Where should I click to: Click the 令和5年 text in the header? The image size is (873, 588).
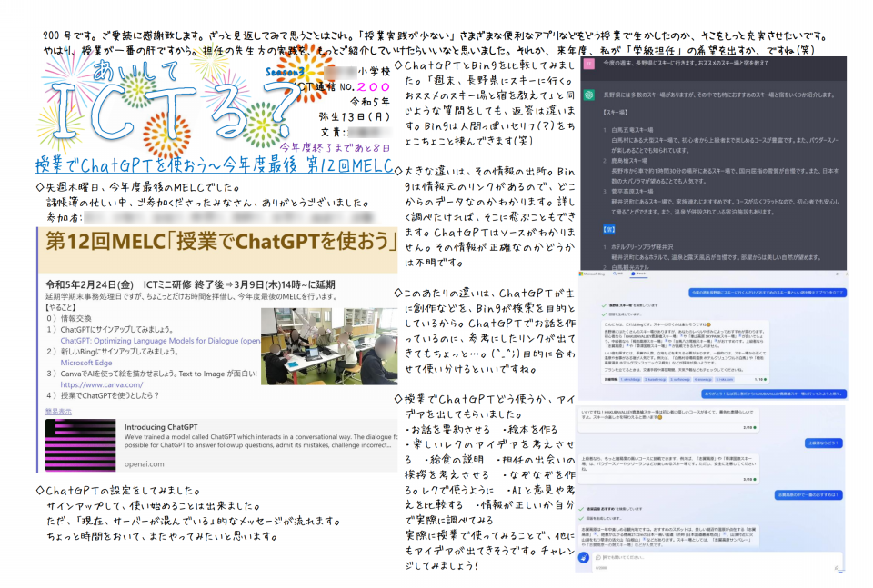pos(370,102)
